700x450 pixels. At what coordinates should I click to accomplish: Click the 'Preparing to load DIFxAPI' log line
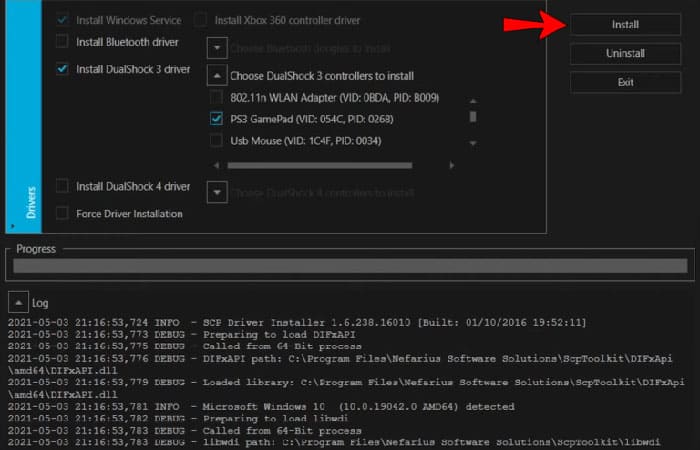[182, 334]
